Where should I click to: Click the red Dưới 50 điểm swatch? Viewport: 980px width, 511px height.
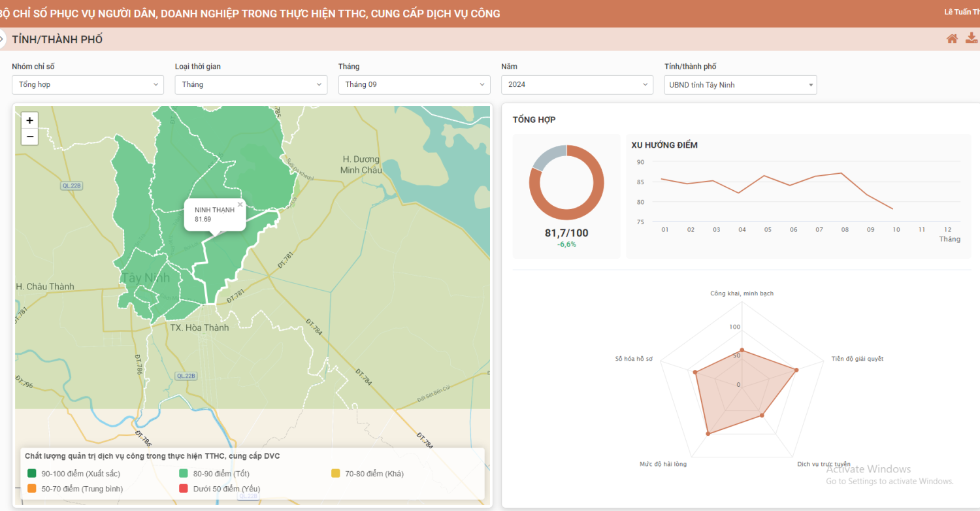tap(184, 488)
